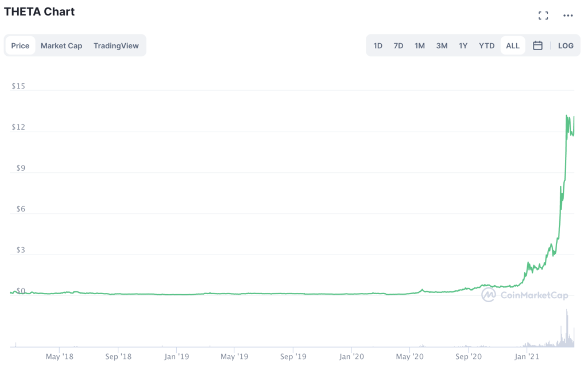Select the 3M time range

click(x=442, y=45)
